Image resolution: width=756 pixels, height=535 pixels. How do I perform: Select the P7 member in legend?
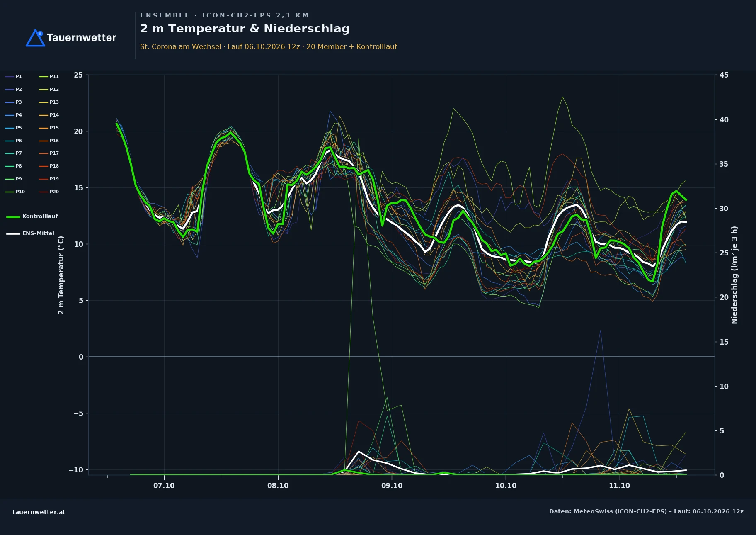14,153
